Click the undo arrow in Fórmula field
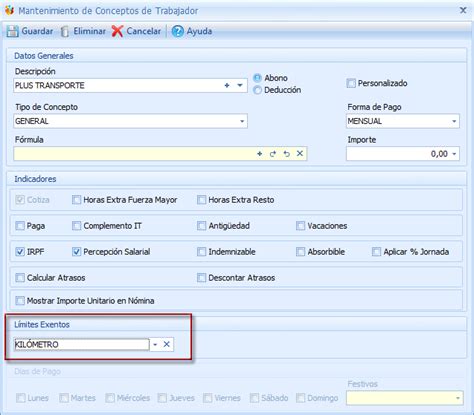Viewport: 474px width, 415px height. point(286,154)
